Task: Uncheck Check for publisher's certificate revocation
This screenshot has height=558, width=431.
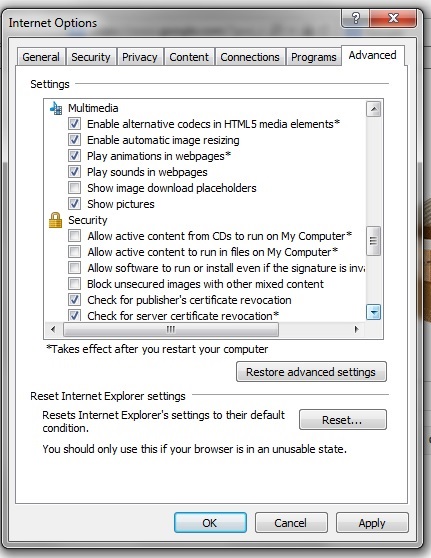Action: [x=74, y=300]
